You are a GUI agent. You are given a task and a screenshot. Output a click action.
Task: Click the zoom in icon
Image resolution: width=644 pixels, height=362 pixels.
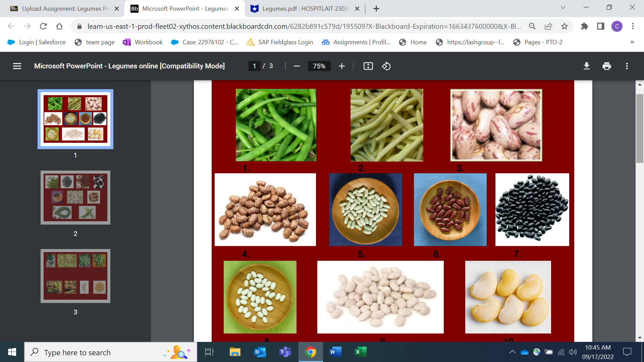click(342, 66)
